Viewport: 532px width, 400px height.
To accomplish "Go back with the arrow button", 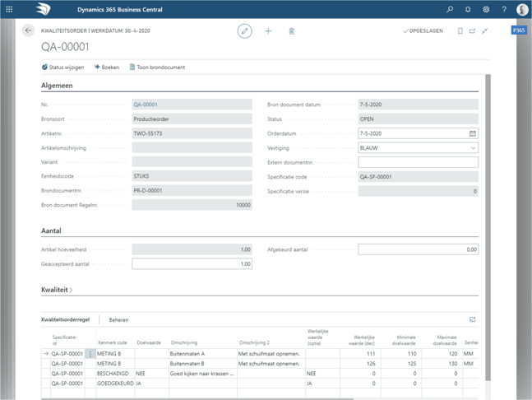I will [28, 30].
